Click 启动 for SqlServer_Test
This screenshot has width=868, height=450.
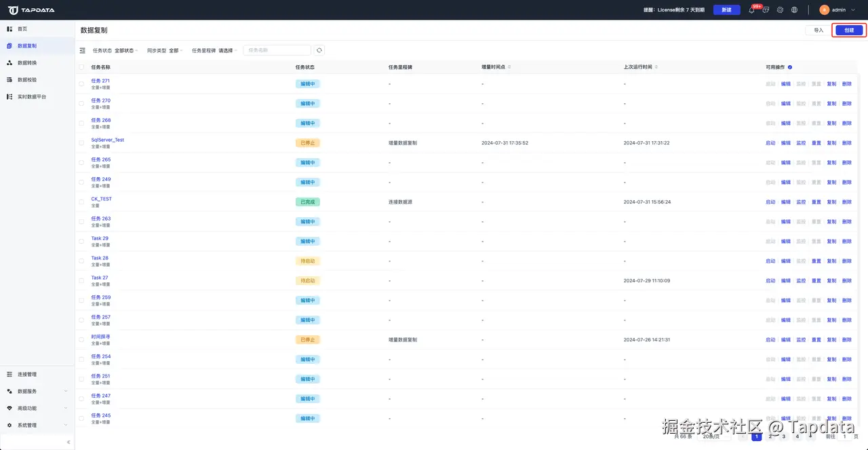point(770,143)
